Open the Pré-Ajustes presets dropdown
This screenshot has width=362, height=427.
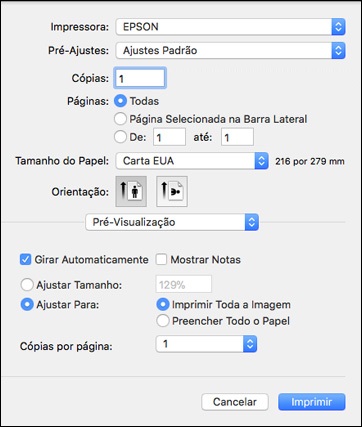[x=230, y=51]
